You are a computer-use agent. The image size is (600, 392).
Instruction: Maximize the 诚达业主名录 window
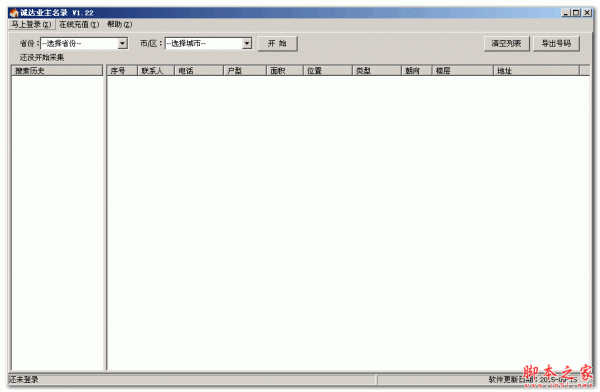point(576,13)
